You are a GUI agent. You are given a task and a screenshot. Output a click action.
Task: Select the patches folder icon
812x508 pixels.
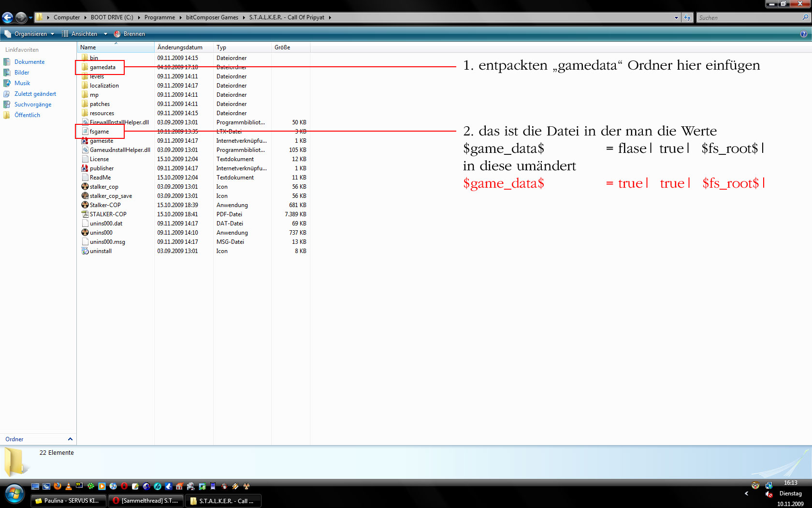coord(85,104)
